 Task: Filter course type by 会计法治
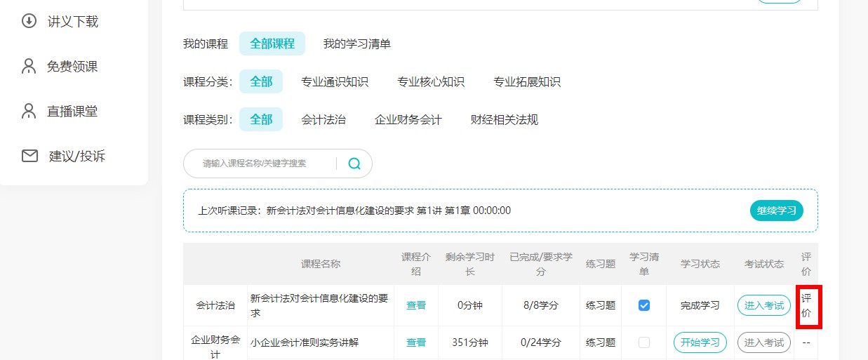pyautogui.click(x=323, y=119)
